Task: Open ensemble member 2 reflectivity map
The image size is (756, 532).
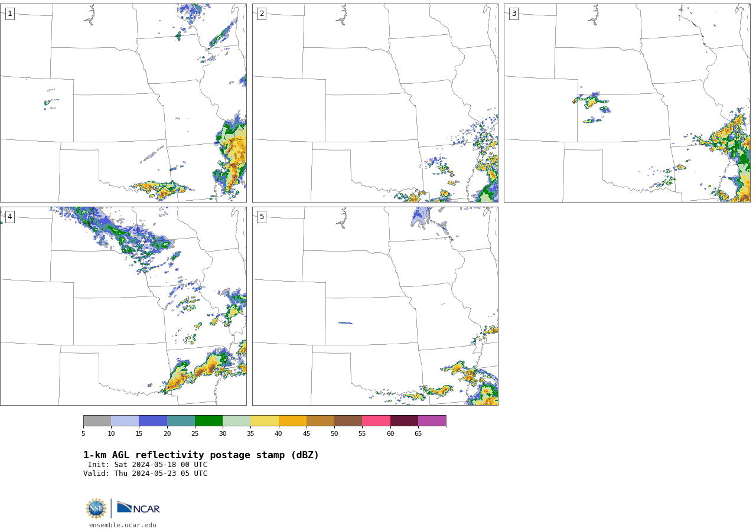Action: click(375, 103)
